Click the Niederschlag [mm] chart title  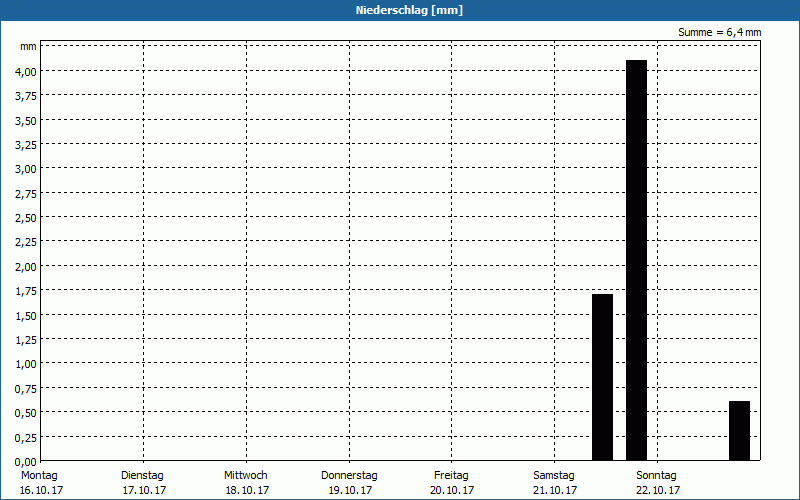(409, 10)
